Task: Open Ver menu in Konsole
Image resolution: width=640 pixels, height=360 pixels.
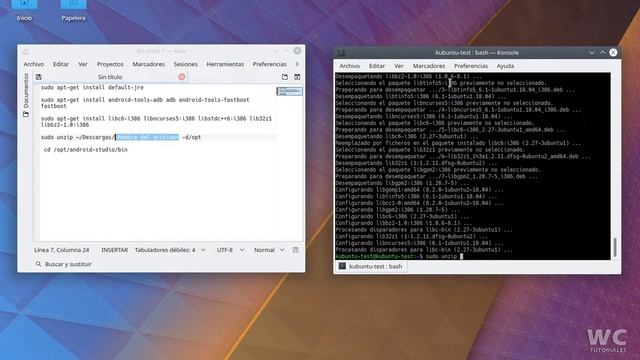Action: (x=399, y=66)
